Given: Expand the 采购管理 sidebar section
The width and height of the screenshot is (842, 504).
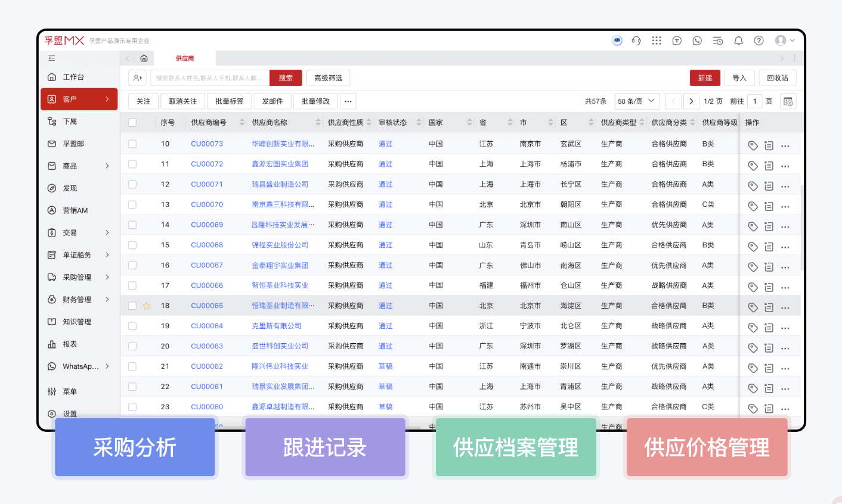Looking at the screenshot, I should point(79,276).
